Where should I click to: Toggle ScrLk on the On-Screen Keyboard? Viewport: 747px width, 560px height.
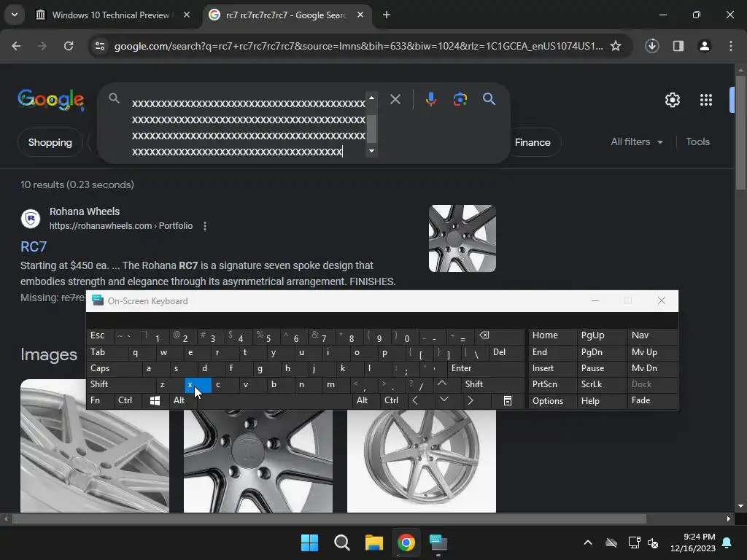[x=601, y=384]
